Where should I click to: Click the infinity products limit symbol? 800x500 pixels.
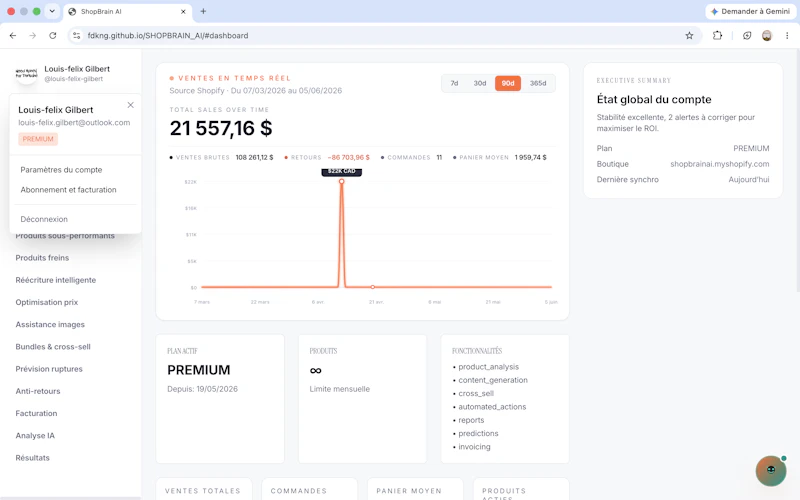point(315,370)
